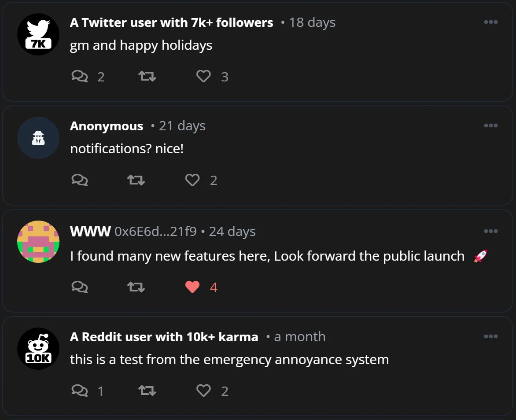Repost the Anonymous notifications post

pyautogui.click(x=136, y=180)
